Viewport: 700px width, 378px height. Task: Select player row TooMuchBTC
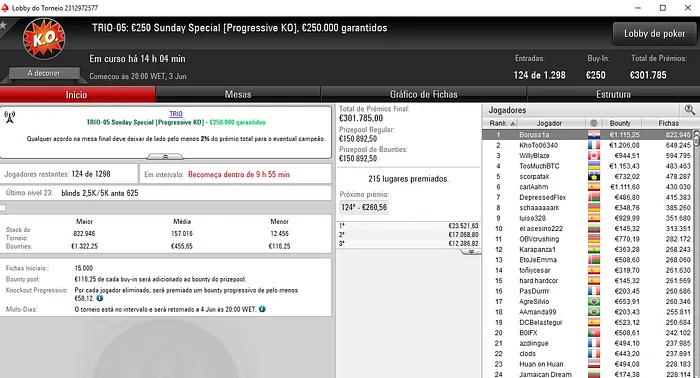click(x=588, y=166)
